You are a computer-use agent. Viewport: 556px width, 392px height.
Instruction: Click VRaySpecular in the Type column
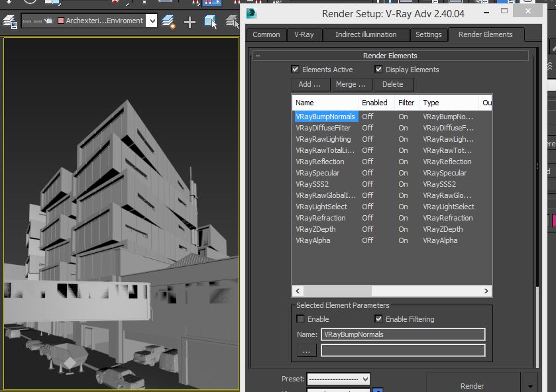(445, 173)
